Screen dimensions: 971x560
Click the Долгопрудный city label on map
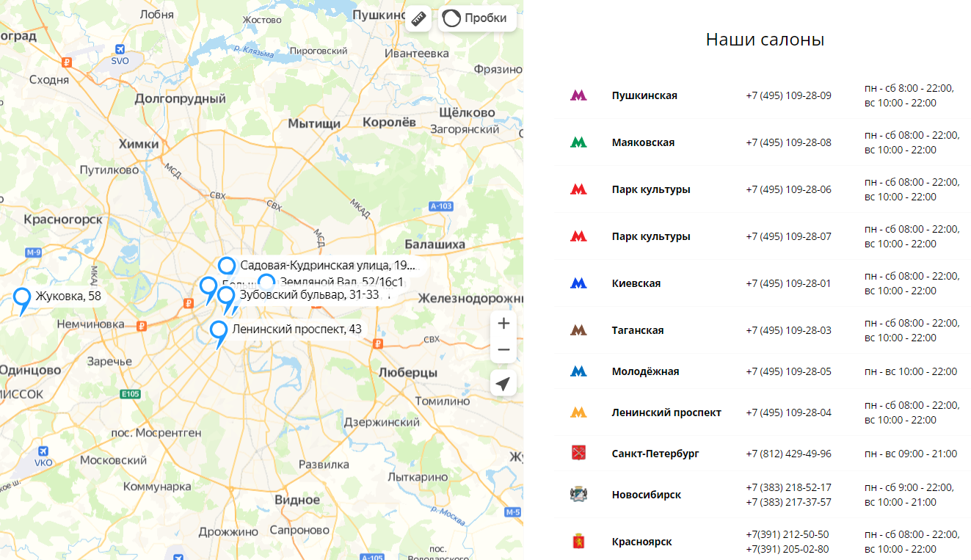181,98
